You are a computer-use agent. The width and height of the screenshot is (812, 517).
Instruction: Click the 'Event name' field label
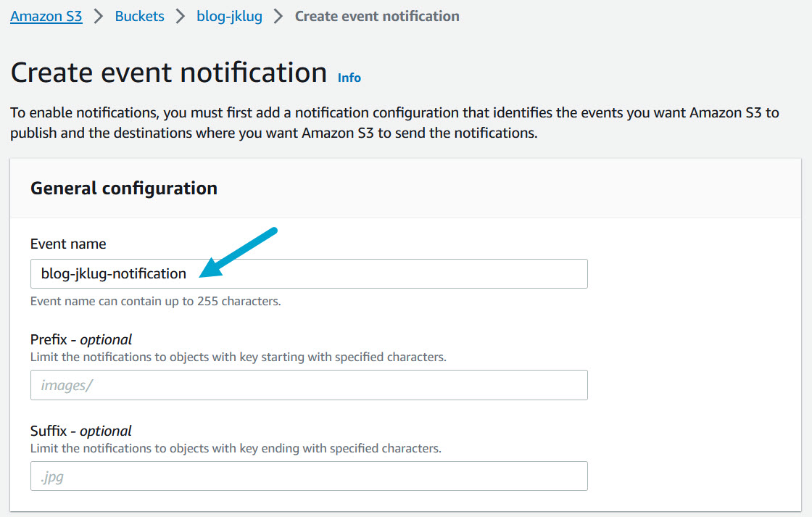tap(68, 244)
